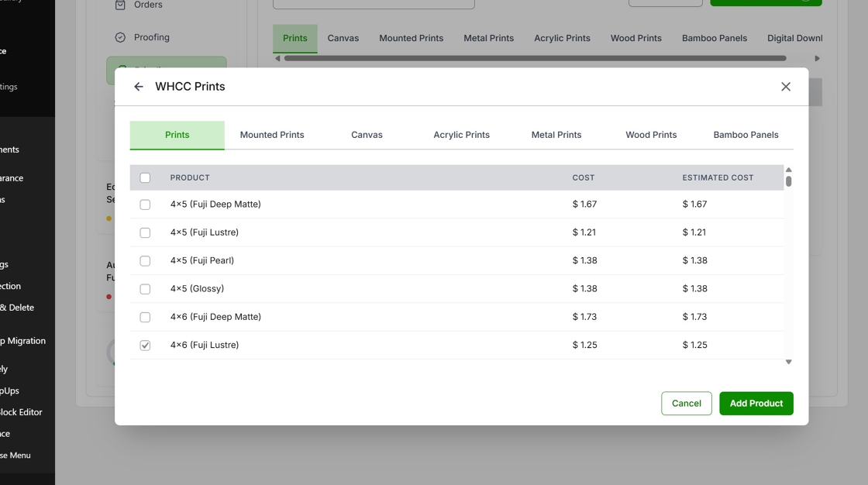This screenshot has width=868, height=485.
Task: Click the background tabs left scroll arrow
Action: point(277,58)
